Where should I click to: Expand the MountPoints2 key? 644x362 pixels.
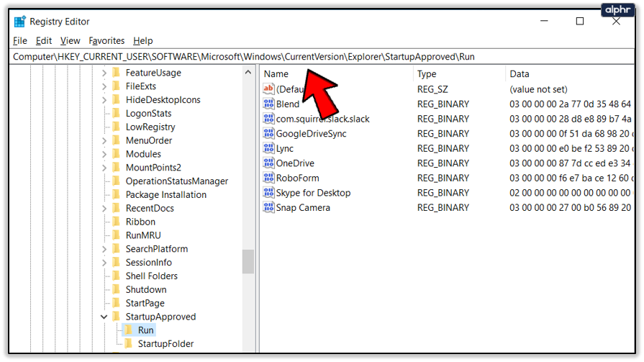pos(104,168)
